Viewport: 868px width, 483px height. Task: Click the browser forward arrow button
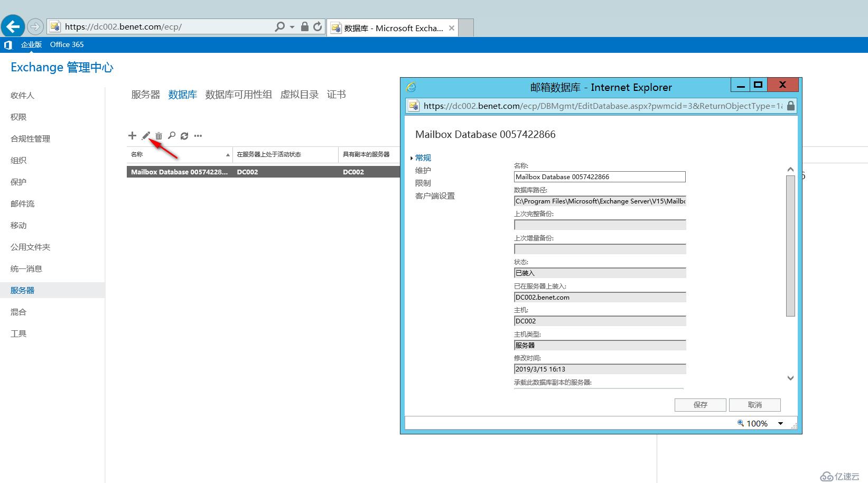click(x=35, y=26)
